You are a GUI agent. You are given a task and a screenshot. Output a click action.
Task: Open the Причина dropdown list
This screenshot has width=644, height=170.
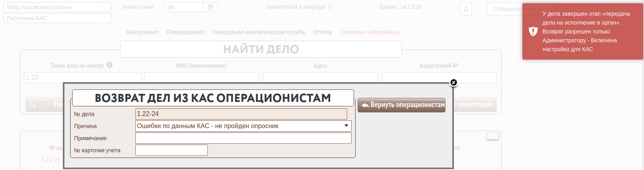click(x=243, y=126)
